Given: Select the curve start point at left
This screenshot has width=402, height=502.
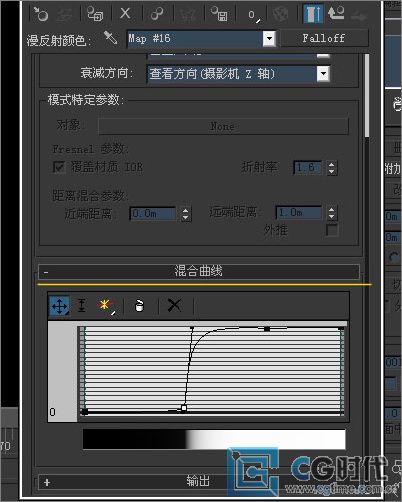Looking at the screenshot, I should (x=85, y=412).
